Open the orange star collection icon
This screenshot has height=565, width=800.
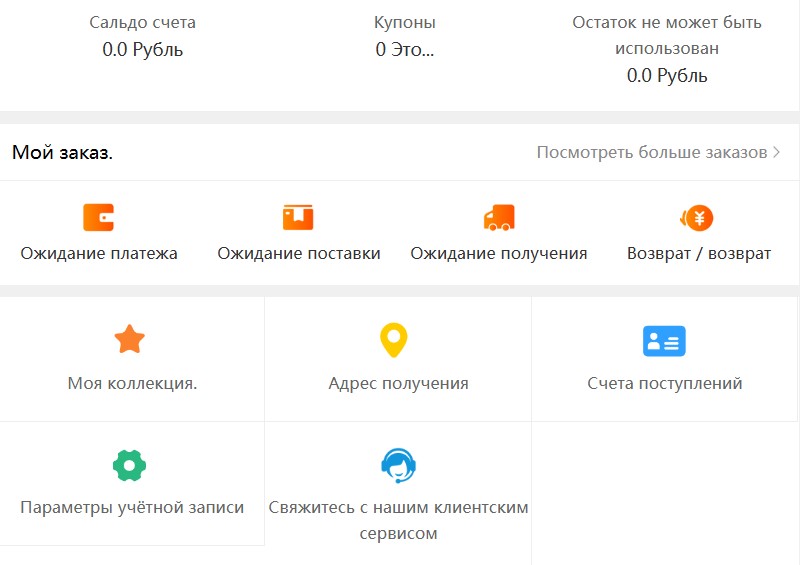[130, 340]
